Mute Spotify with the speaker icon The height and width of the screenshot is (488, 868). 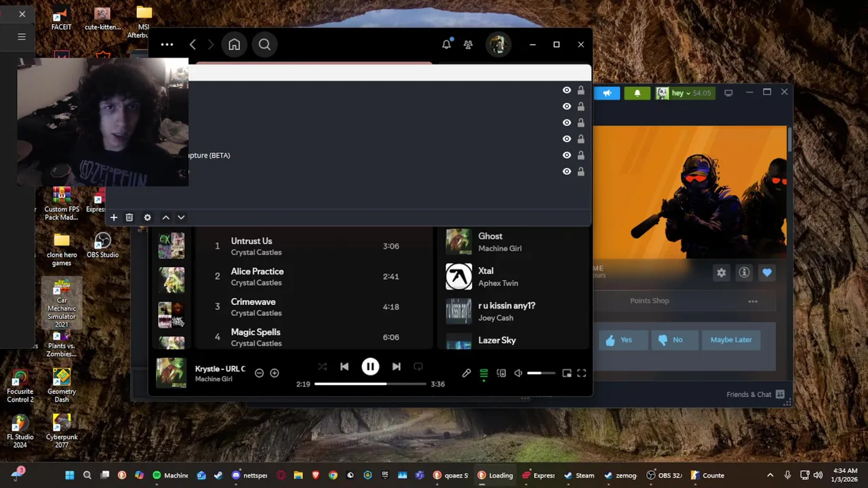518,373
